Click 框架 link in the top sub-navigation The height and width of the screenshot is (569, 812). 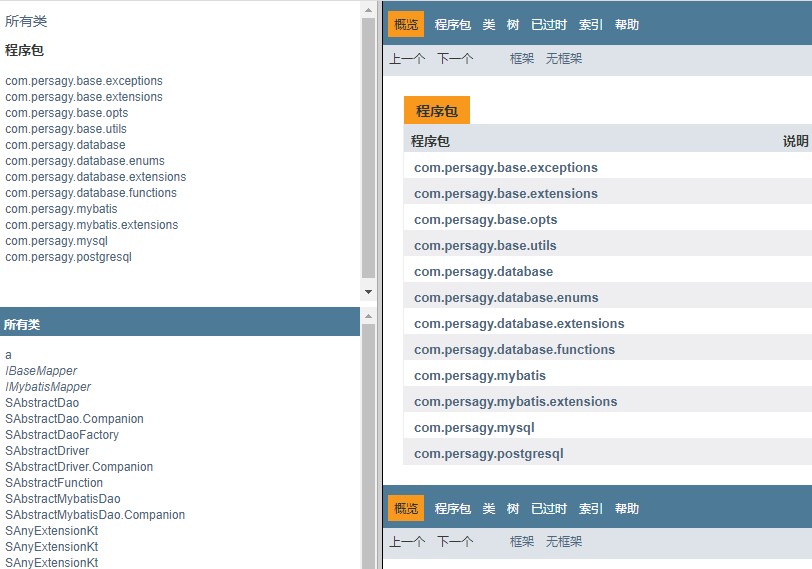point(522,59)
